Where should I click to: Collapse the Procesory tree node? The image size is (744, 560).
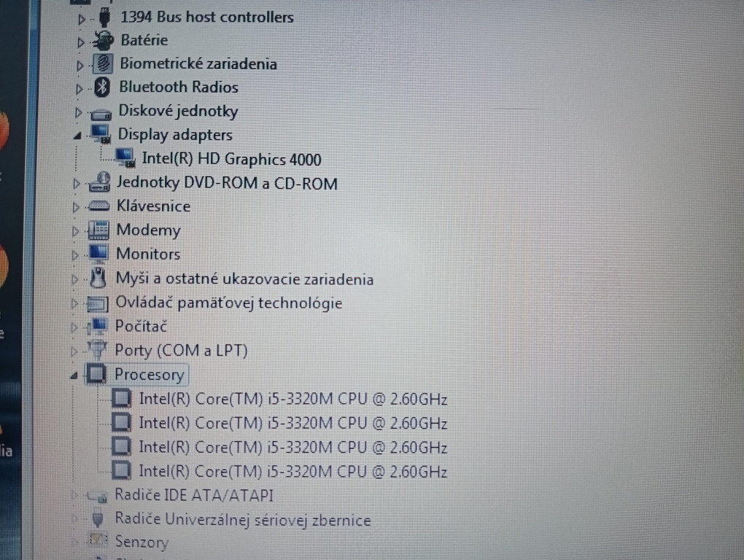click(73, 374)
